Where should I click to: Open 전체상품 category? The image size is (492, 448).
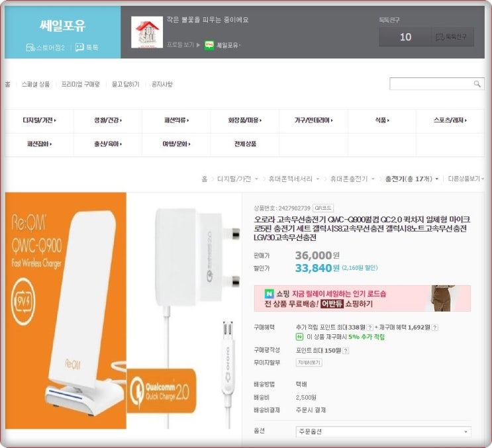245,144
